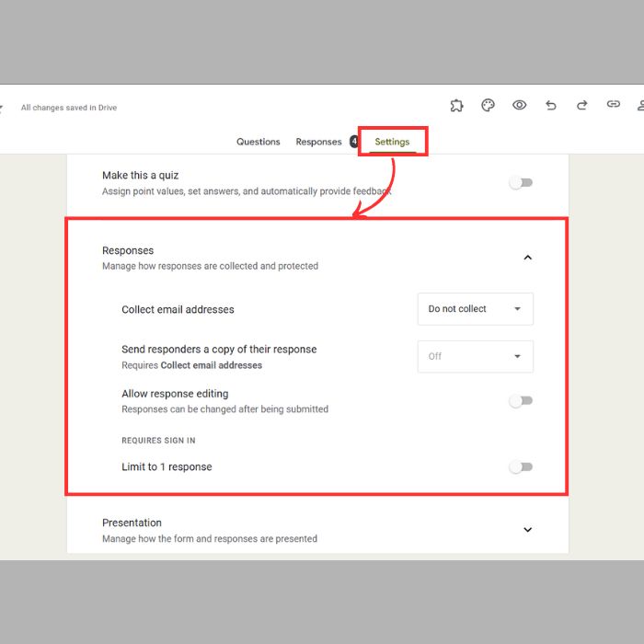Switch to the Responses tab
Image resolution: width=644 pixels, height=644 pixels.
click(x=318, y=142)
